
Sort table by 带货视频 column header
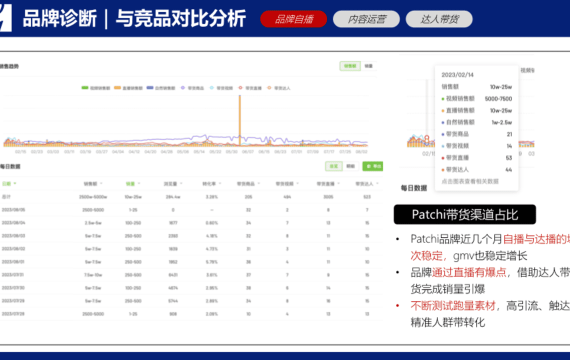pyautogui.click(x=287, y=184)
